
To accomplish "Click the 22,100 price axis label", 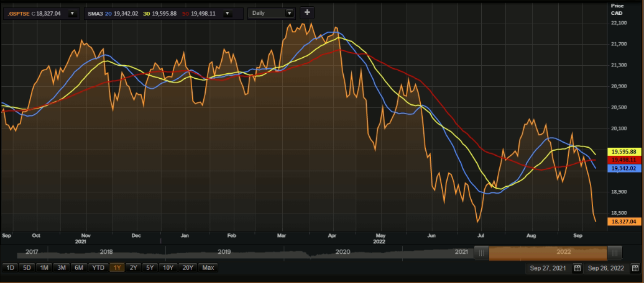I will point(619,23).
